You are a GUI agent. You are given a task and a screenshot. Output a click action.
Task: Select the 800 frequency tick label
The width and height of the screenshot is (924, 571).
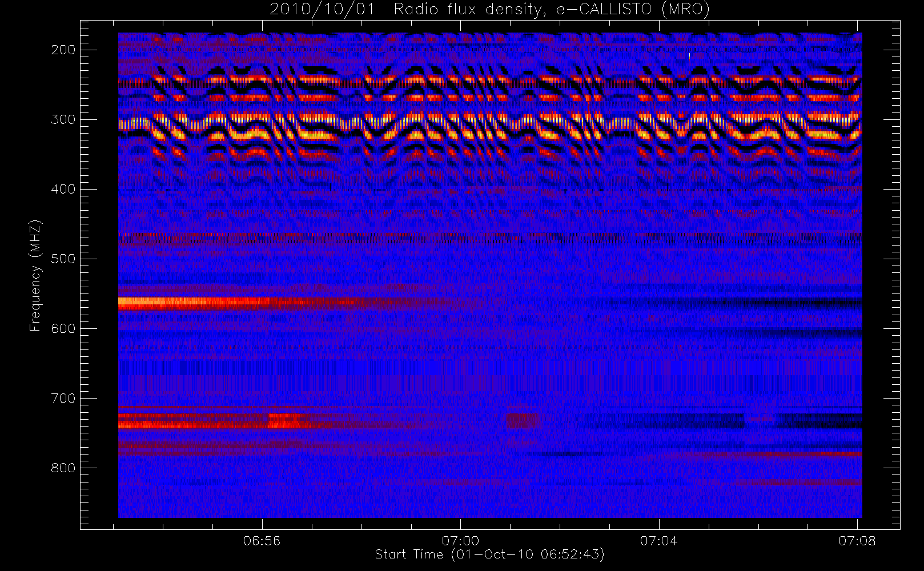[x=63, y=468]
